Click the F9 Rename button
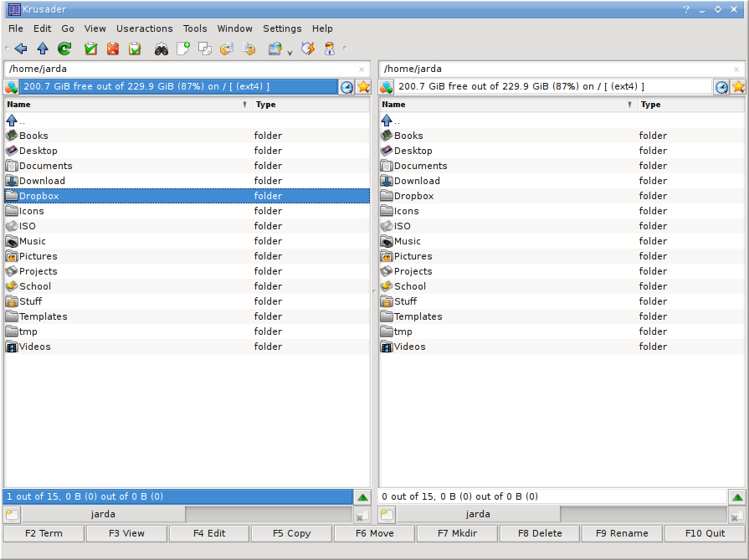The width and height of the screenshot is (749, 560). (622, 533)
